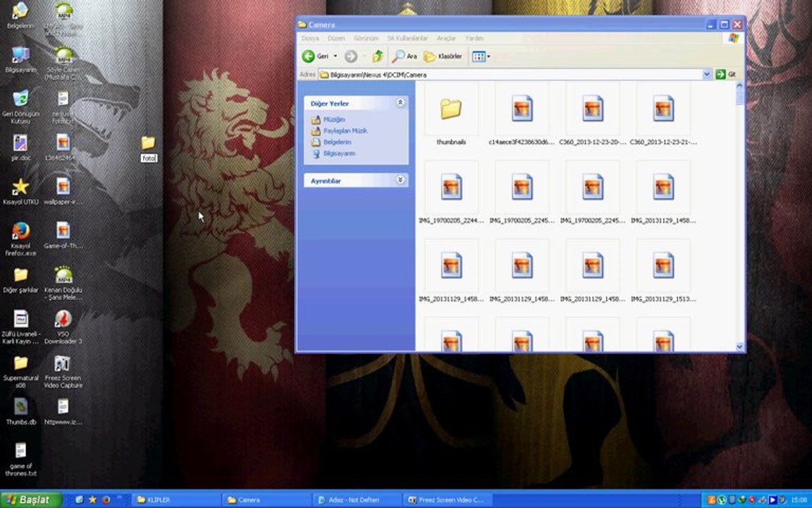Select the IMG_20131129_1513 image file
This screenshot has height=508, width=812.
coord(663,271)
